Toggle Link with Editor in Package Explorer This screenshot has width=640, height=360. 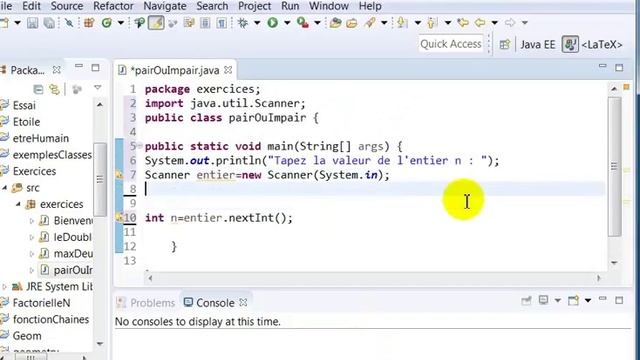54,89
